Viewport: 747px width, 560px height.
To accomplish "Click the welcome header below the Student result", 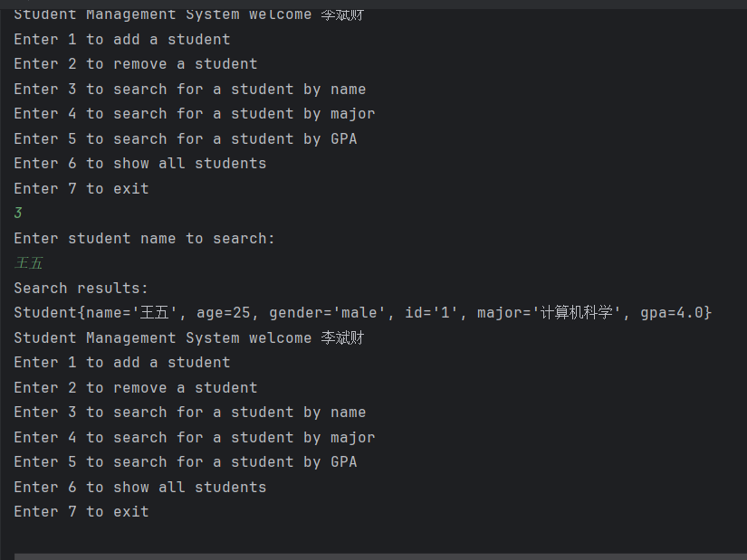I will click(x=189, y=338).
